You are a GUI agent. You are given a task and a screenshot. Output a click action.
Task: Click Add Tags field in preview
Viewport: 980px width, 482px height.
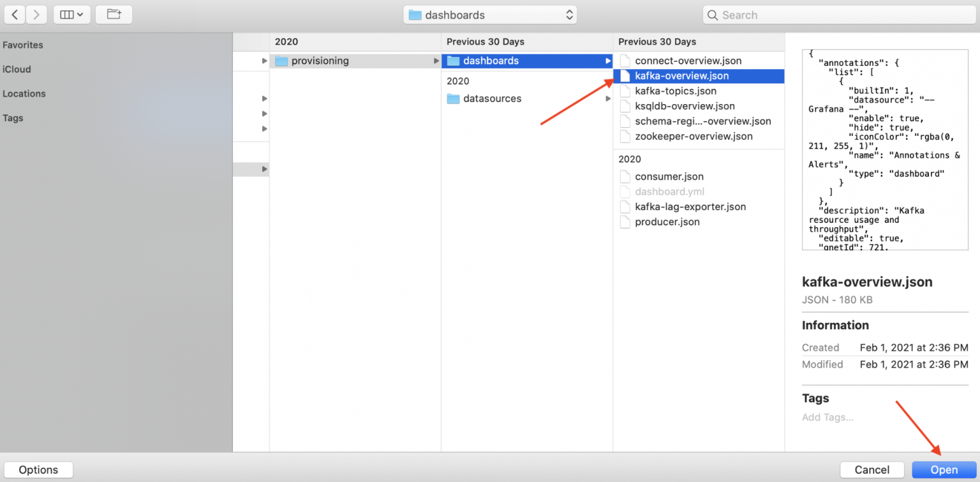[828, 418]
